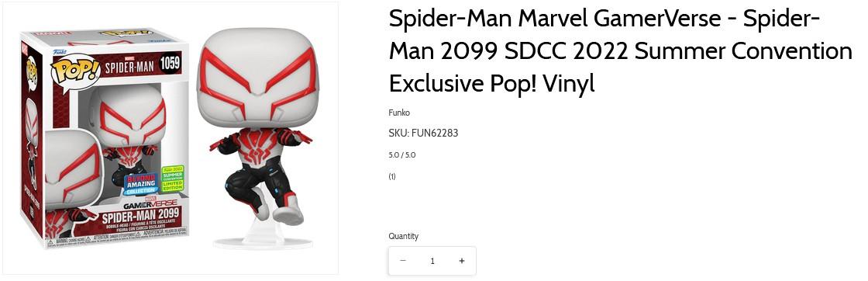Click the Quantity label

pos(404,236)
